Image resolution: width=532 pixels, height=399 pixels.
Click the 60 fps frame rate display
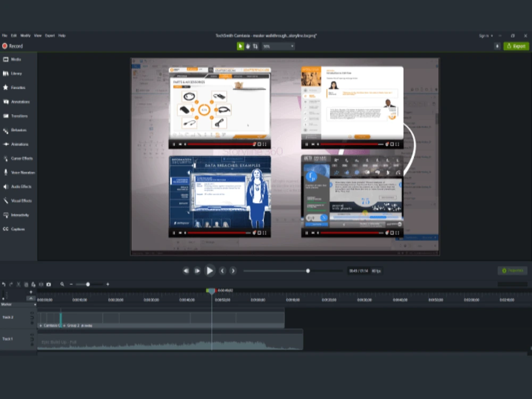tap(376, 271)
